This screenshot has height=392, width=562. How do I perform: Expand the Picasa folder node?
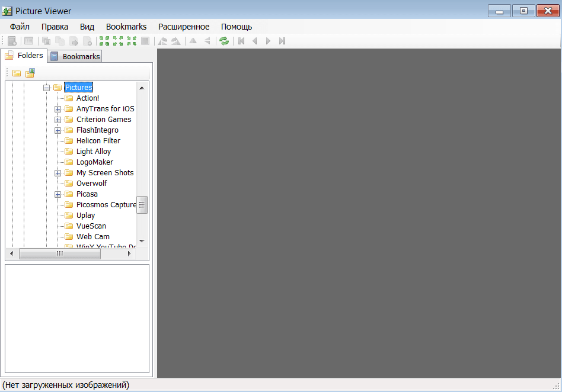click(58, 194)
